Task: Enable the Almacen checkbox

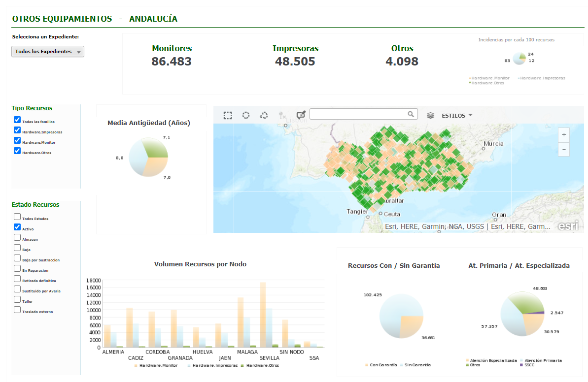Action: 17,237
